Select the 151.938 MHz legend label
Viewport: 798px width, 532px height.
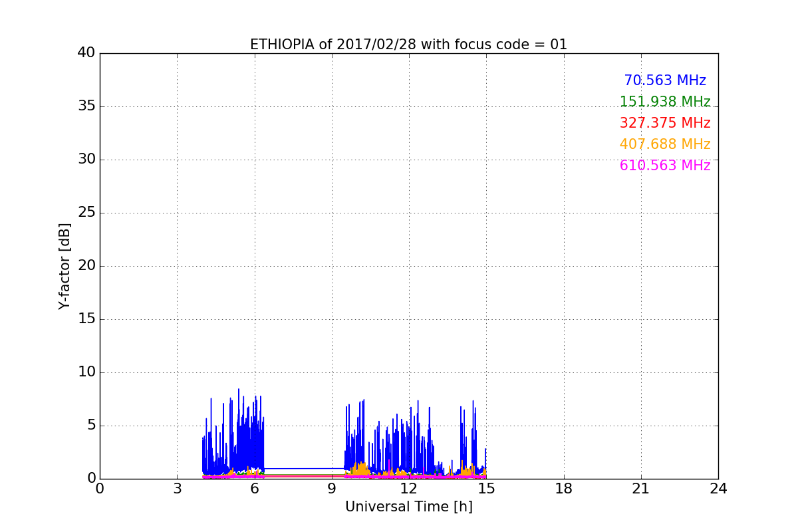coord(665,102)
